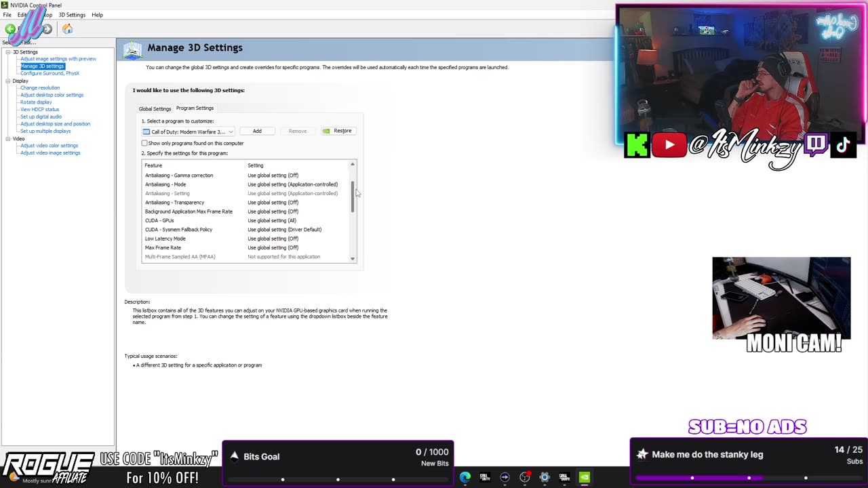Open the Help menu
Viewport: 868px width, 488px height.
click(x=97, y=15)
